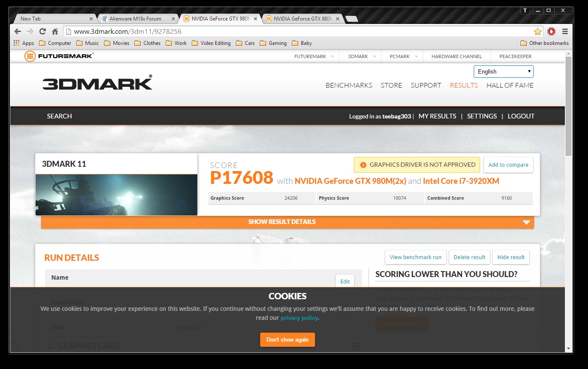
Task: Dismiss cookies with Don't show again
Action: (288, 339)
